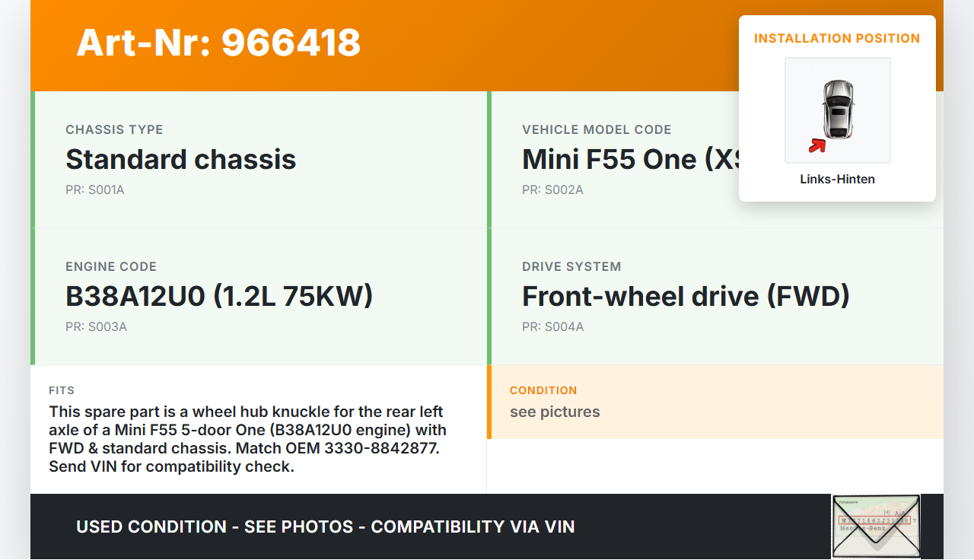Click Front-wheel drive (FWD) value
The width and height of the screenshot is (974, 560).
(x=686, y=296)
